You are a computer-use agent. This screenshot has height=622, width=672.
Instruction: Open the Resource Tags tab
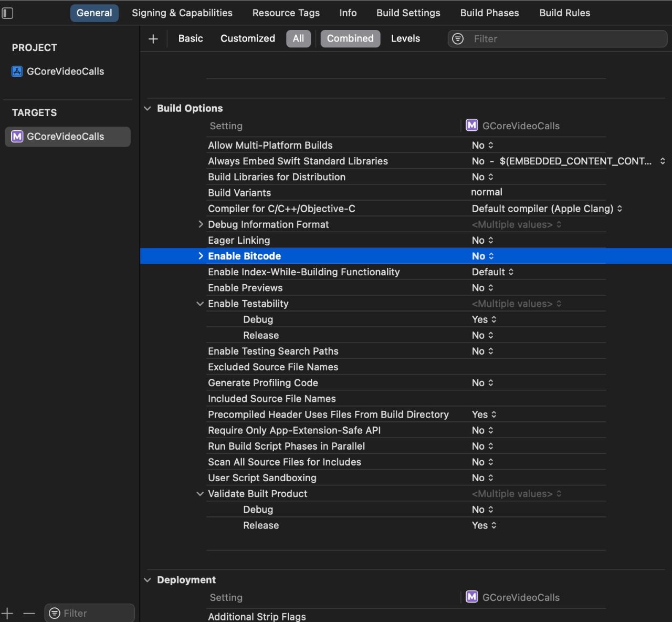[286, 13]
